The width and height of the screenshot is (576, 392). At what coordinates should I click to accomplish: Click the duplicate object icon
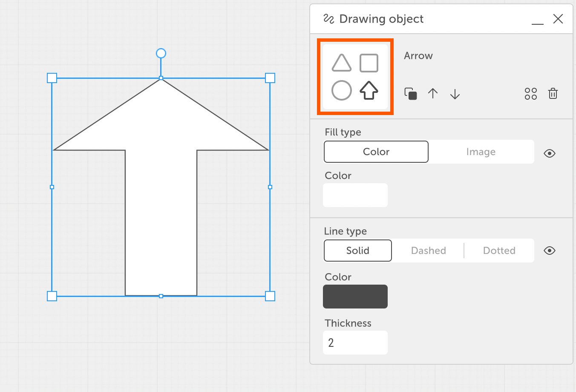click(x=411, y=94)
